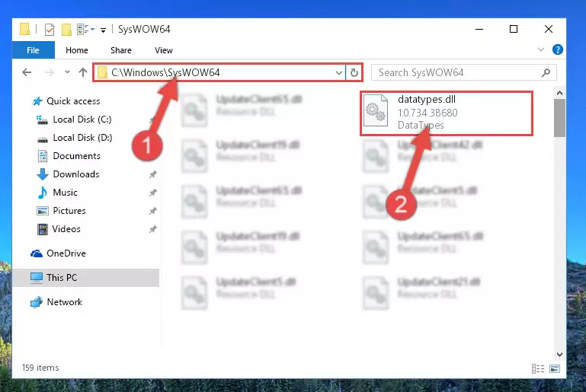The image size is (586, 392).
Task: Click the pin icon next to Pictures
Action: click(153, 211)
